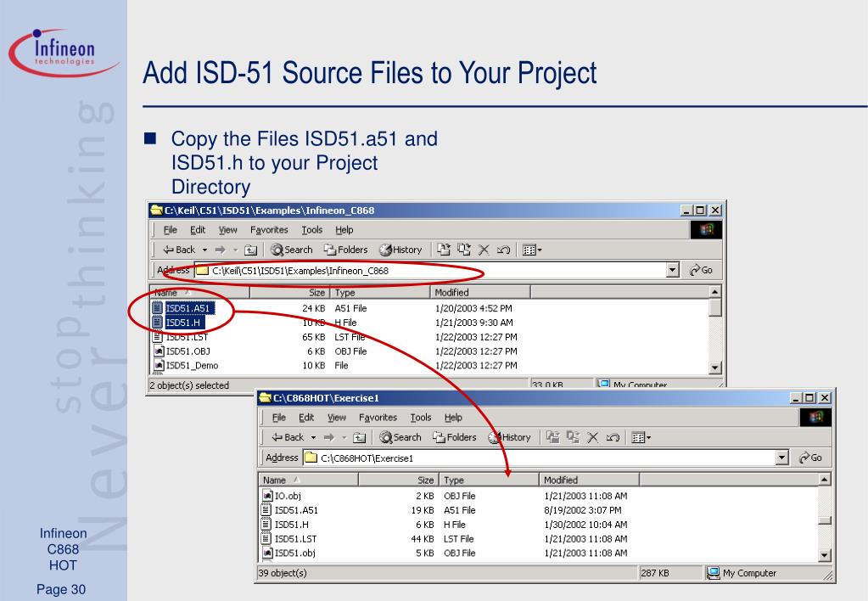Expand address dropdown in Exercise1 window

click(x=781, y=458)
